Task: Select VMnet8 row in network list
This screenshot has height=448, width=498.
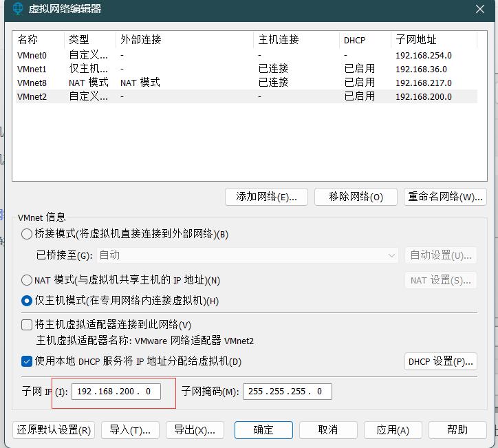Action: [246, 83]
